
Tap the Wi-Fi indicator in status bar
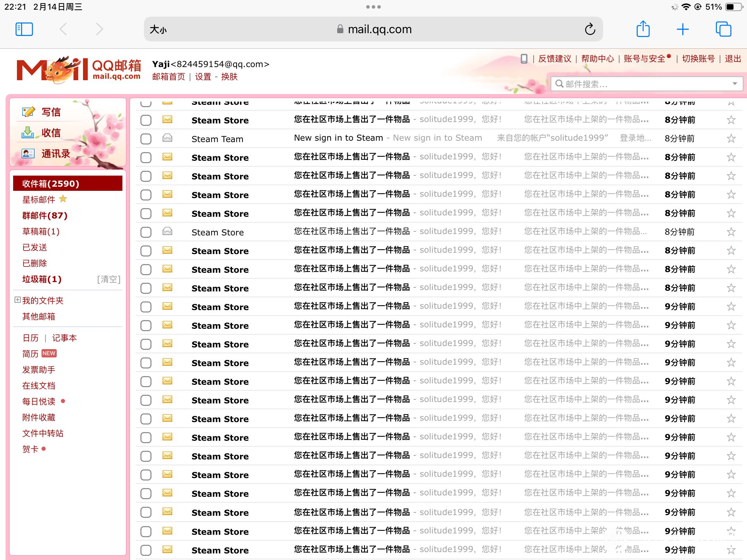tap(686, 7)
